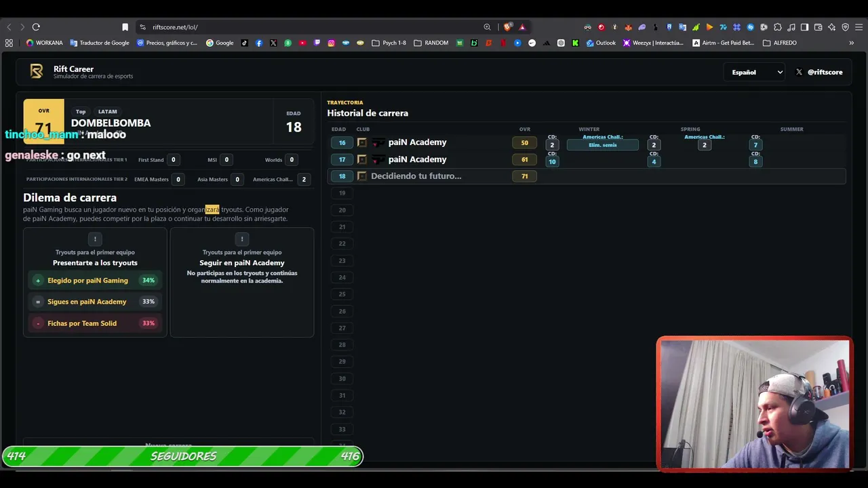Open the Psych 1-8 bookmarks folder

(389, 43)
